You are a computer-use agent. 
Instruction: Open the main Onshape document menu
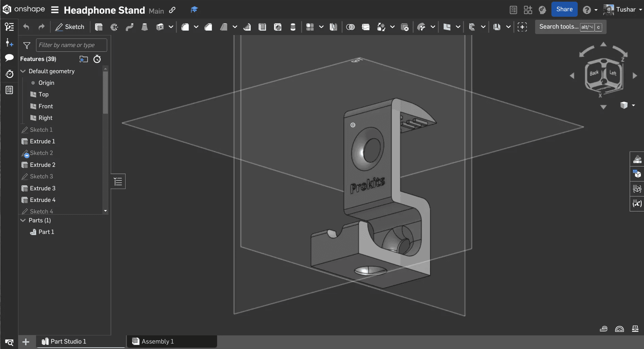pos(55,10)
